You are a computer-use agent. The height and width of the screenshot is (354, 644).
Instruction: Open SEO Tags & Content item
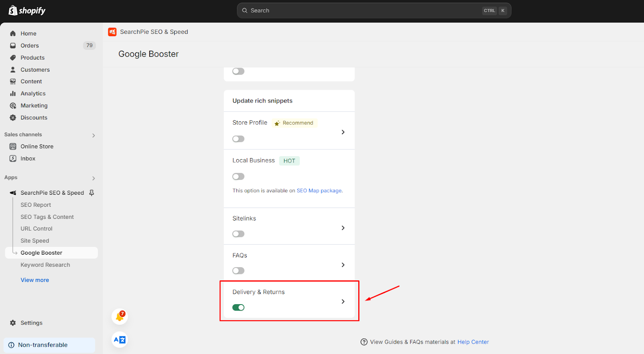point(47,217)
